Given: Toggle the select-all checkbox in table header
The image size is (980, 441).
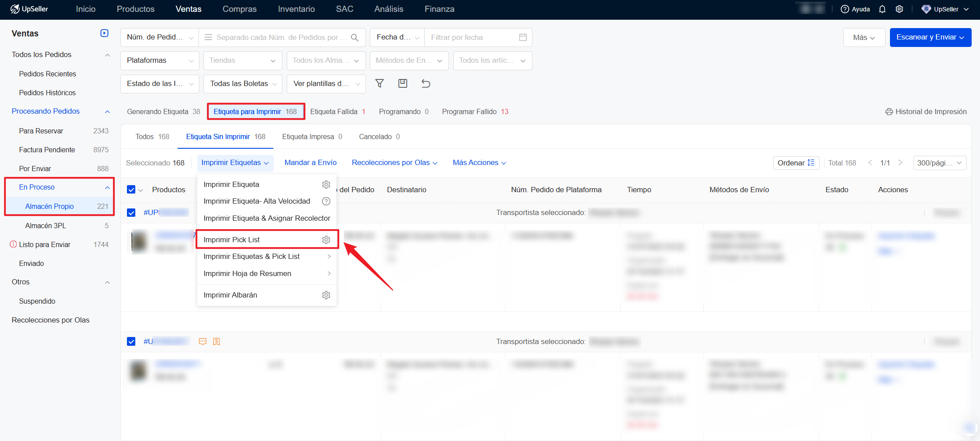Looking at the screenshot, I should 131,190.
